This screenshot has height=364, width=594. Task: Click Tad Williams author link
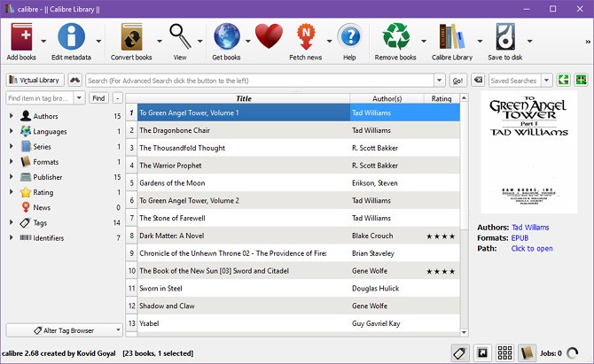(x=530, y=227)
